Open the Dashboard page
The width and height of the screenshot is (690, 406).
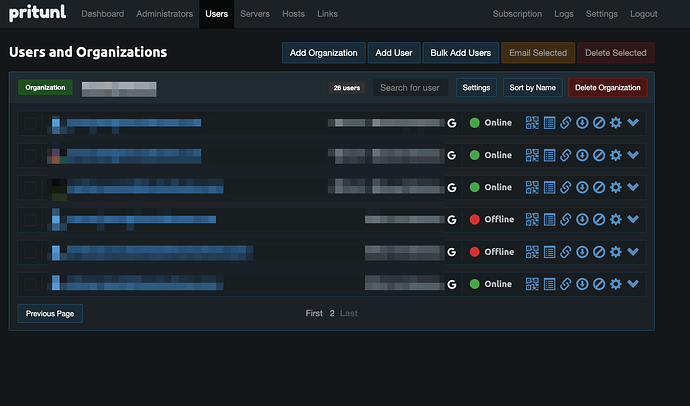102,14
